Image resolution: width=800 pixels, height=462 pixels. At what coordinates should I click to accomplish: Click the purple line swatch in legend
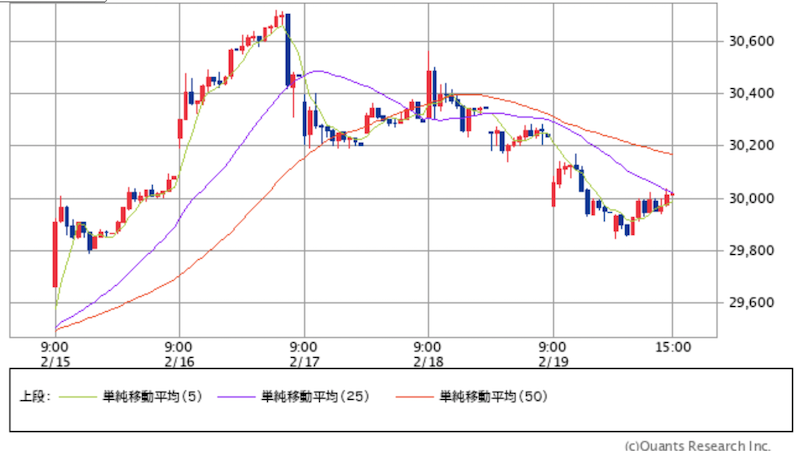[x=236, y=397]
